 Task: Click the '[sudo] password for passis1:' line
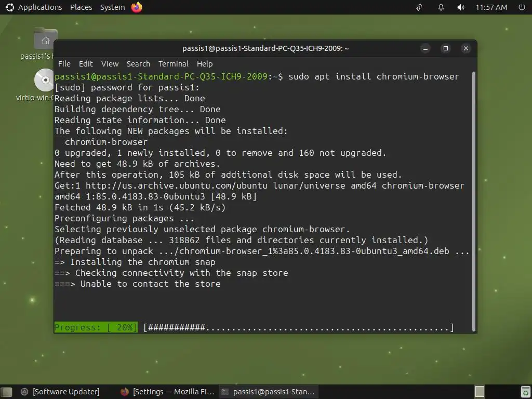[x=127, y=87]
